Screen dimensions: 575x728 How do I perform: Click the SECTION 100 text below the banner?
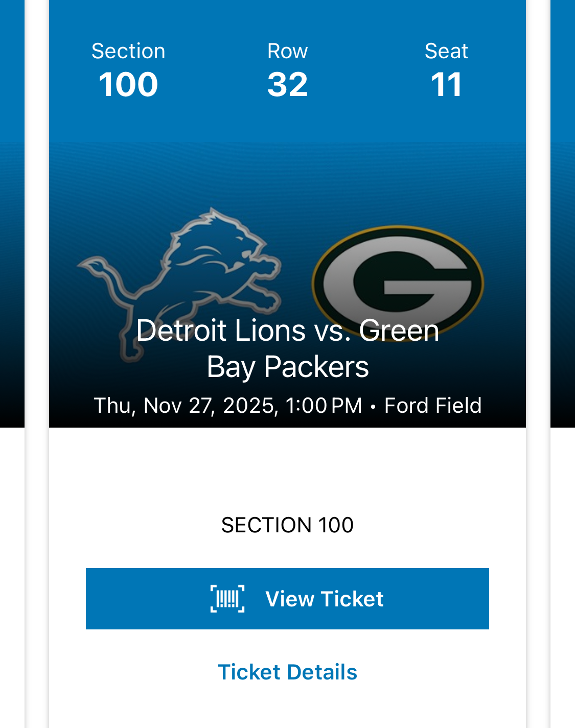point(287,525)
